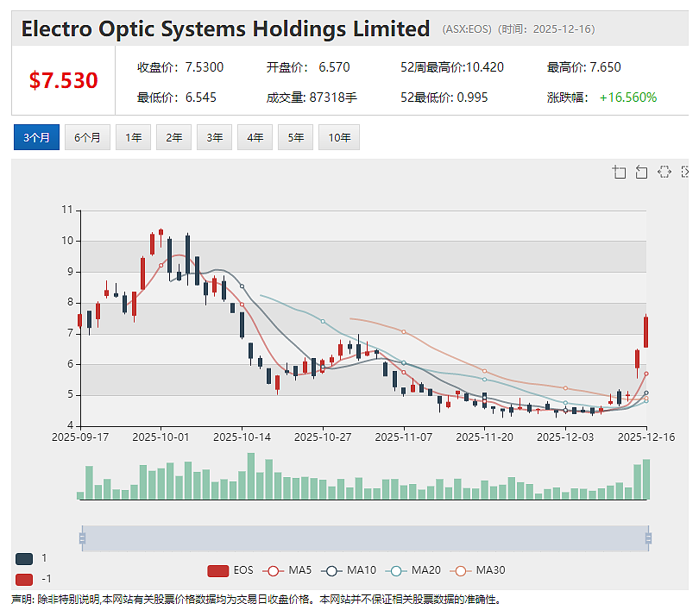Click the tallest volume bar near 2025-10-14
Viewport: 699px width, 616px height.
coord(251,476)
